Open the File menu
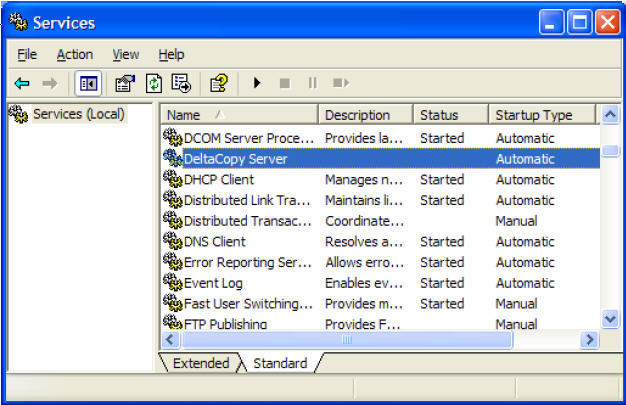This screenshot has height=405, width=626. [x=27, y=54]
